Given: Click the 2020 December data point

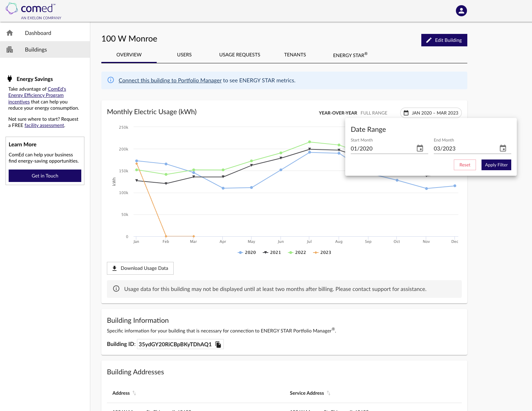Looking at the screenshot, I should [455, 186].
